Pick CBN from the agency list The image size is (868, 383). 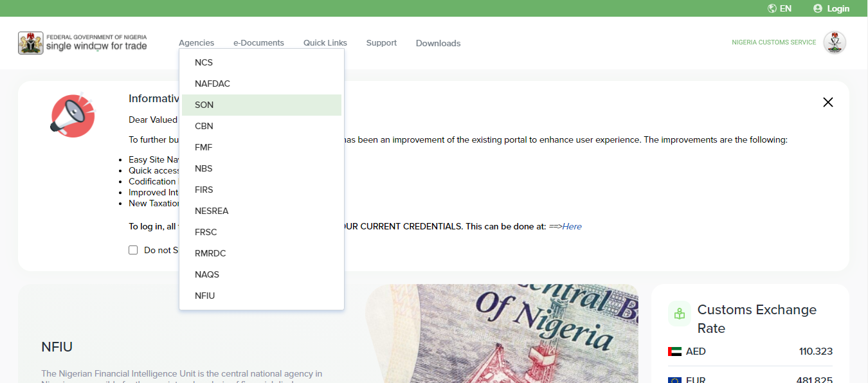[x=262, y=126]
